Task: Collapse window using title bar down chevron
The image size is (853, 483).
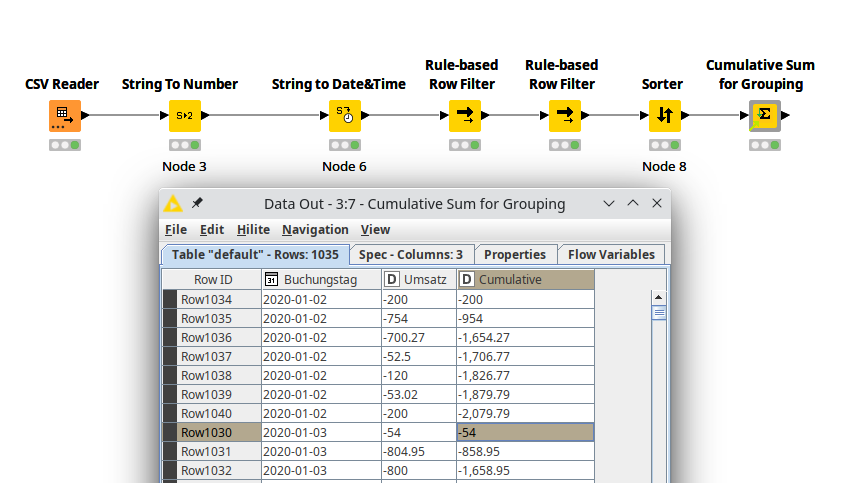Action: point(609,204)
